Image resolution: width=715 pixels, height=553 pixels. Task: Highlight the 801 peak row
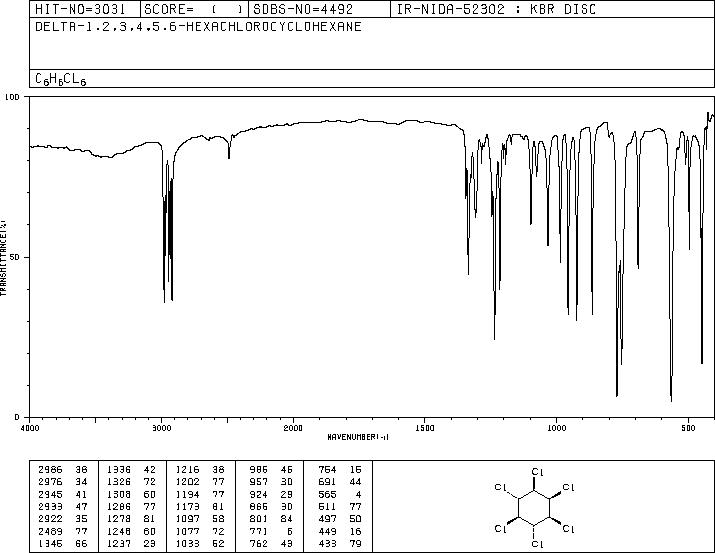click(271, 519)
